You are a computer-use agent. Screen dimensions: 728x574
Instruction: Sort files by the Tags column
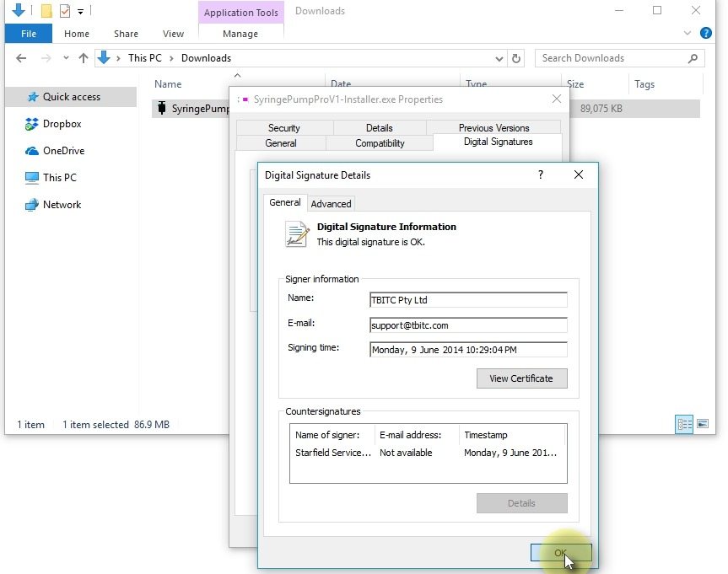pyautogui.click(x=644, y=84)
